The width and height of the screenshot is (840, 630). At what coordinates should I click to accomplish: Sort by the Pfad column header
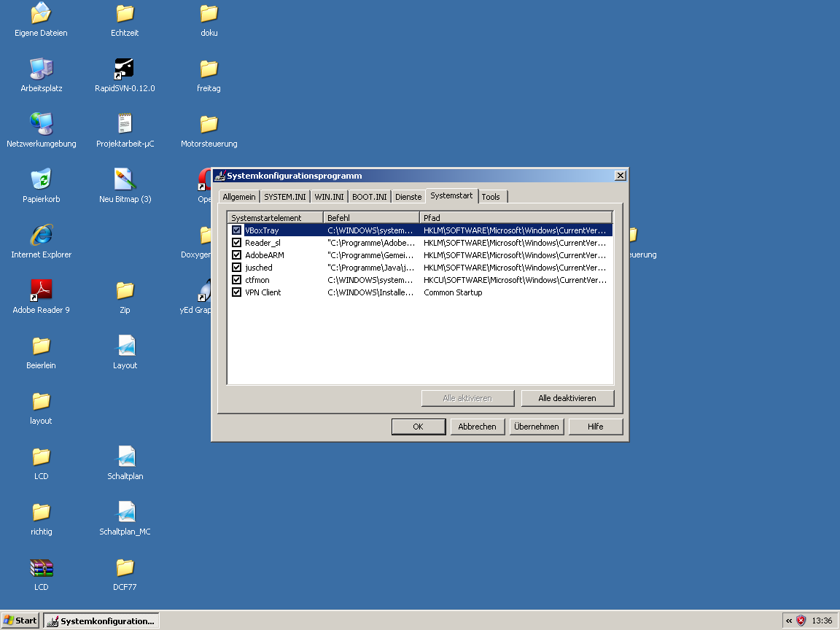tap(515, 218)
